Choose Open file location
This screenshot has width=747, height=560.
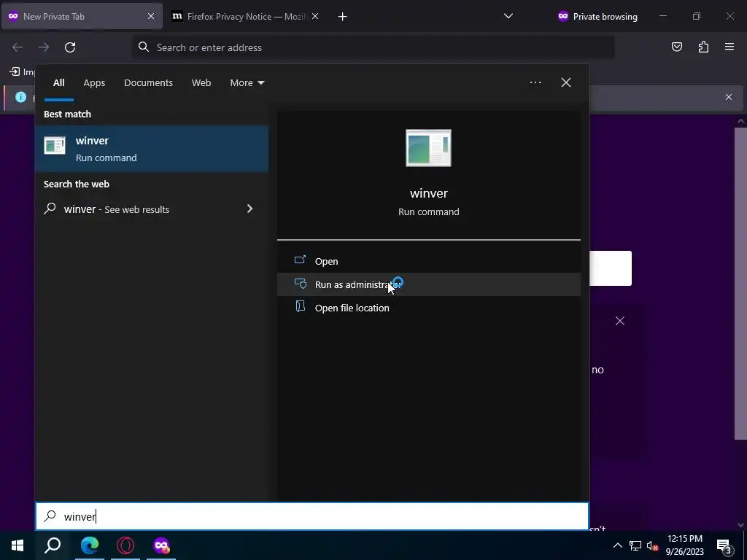tap(429, 308)
